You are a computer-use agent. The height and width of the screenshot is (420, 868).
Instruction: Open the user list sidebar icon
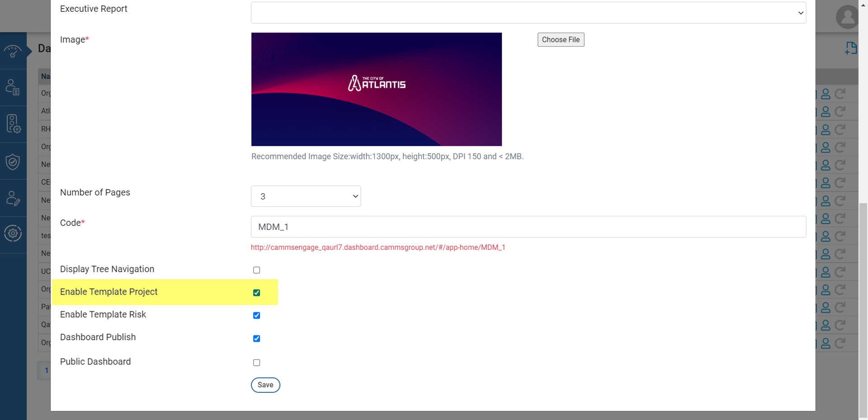(x=13, y=87)
